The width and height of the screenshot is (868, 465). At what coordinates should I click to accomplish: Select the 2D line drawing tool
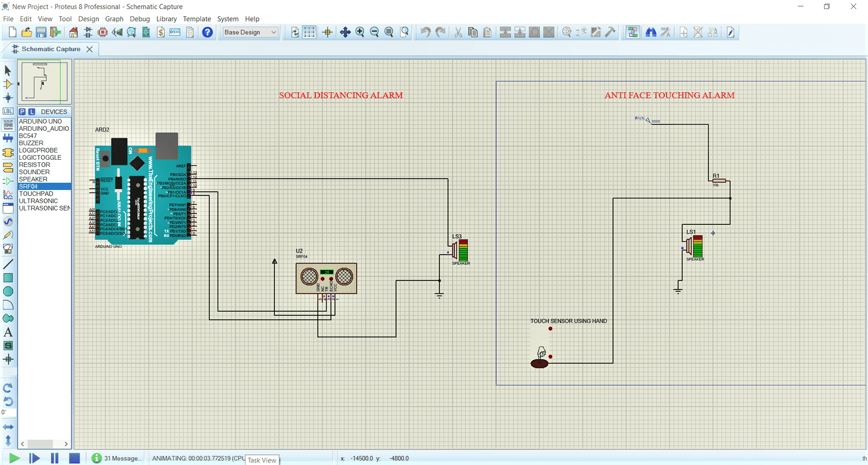tap(8, 264)
